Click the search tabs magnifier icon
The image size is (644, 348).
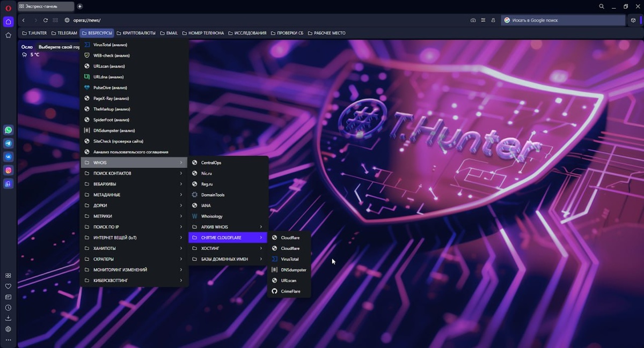602,6
